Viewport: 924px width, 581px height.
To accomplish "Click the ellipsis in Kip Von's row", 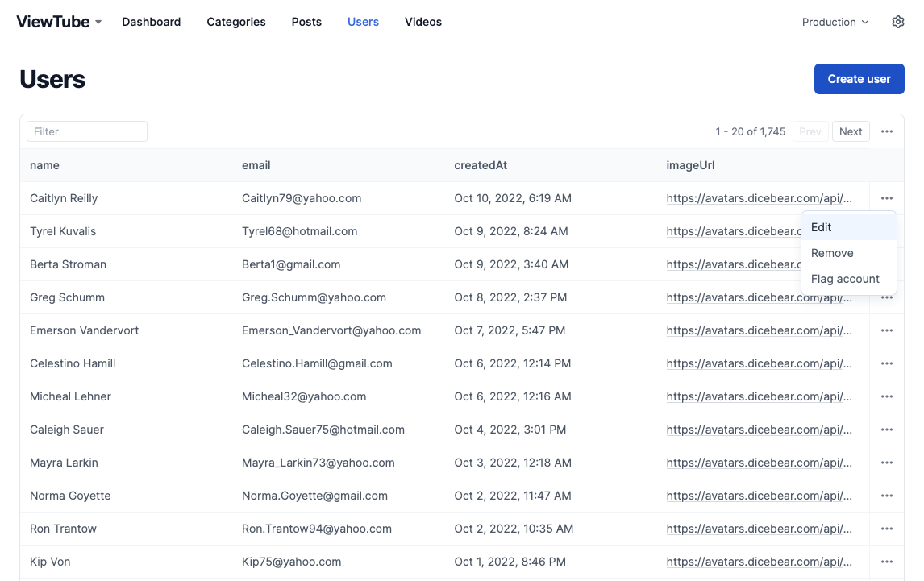I will coord(887,562).
